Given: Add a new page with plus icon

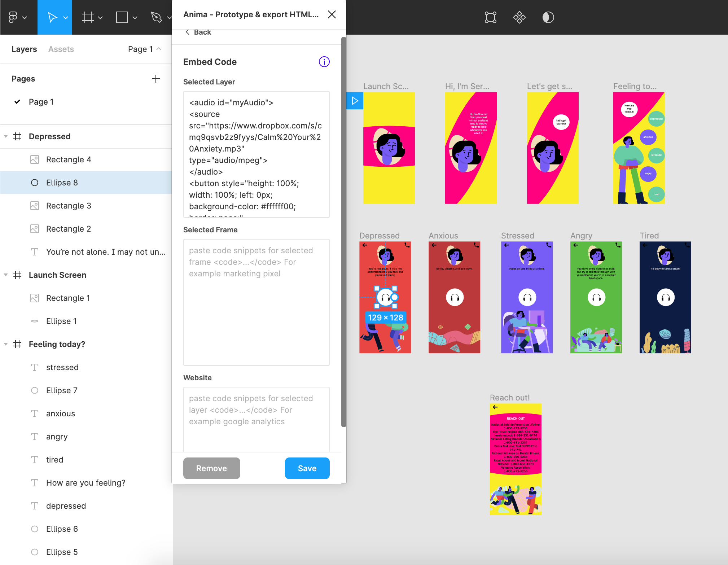Looking at the screenshot, I should (155, 79).
